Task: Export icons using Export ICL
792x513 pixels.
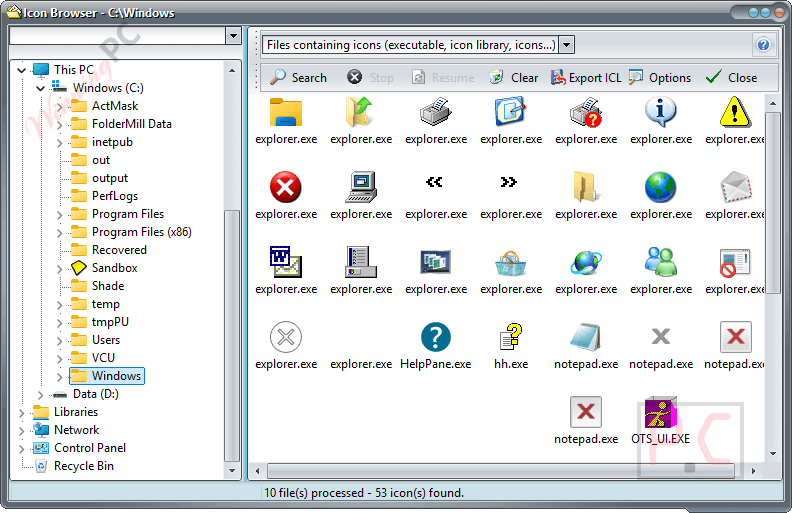Action: pyautogui.click(x=586, y=78)
